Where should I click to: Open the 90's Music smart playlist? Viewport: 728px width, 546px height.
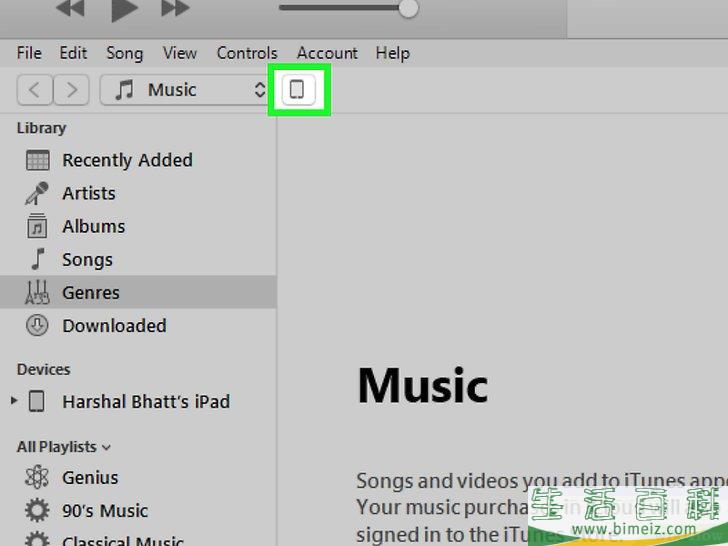(105, 511)
